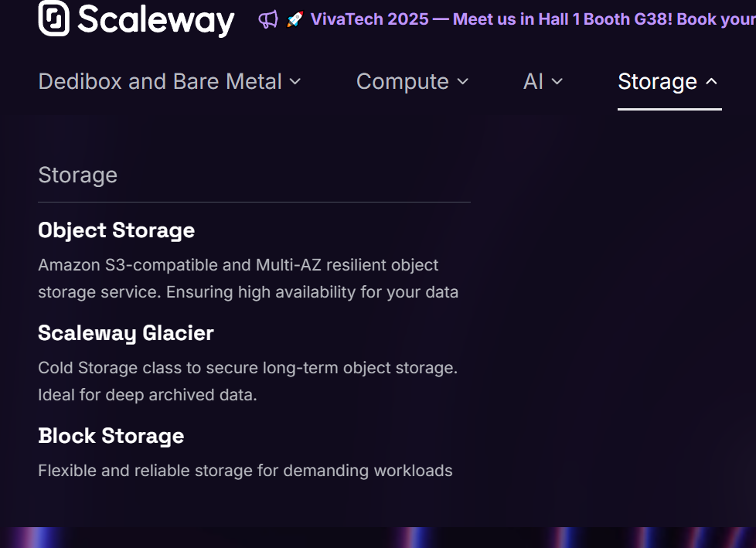Click the chevron beside Dedibox and Bare Metal
The width and height of the screenshot is (756, 548).
pos(295,82)
